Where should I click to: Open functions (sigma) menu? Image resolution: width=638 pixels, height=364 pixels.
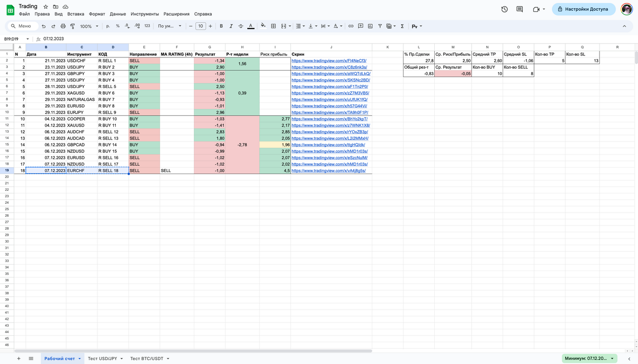coord(402,26)
